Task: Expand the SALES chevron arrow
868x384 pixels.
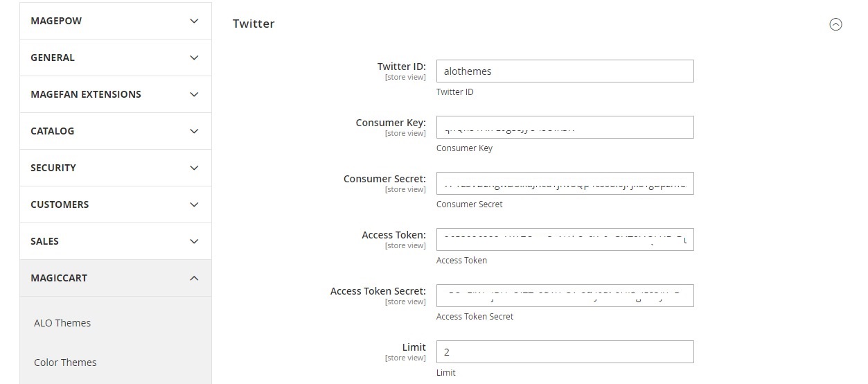Action: tap(194, 241)
